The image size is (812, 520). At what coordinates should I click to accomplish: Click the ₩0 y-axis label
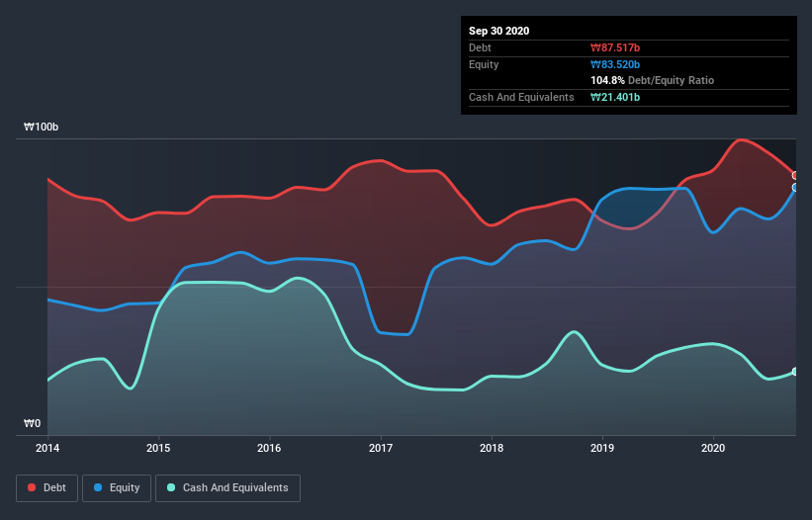point(32,423)
